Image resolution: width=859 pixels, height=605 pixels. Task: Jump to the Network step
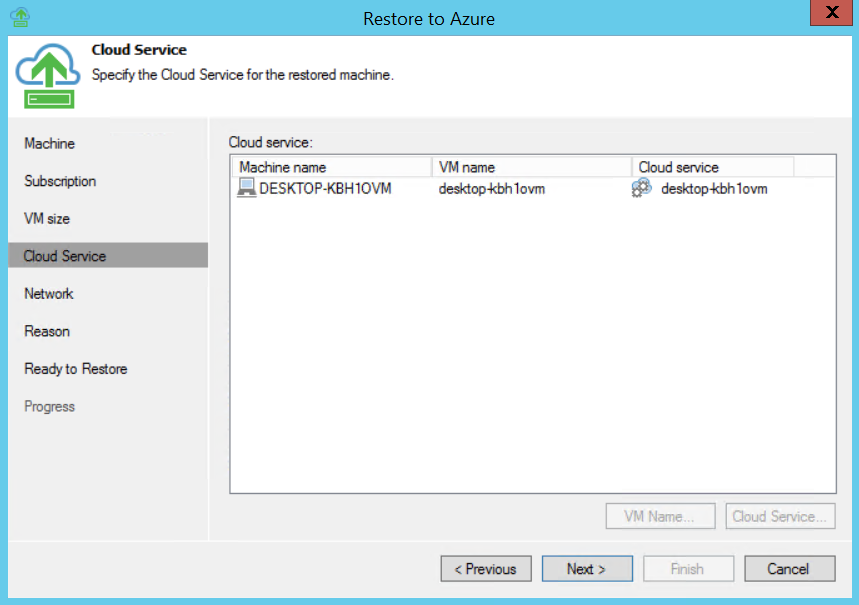pos(48,294)
